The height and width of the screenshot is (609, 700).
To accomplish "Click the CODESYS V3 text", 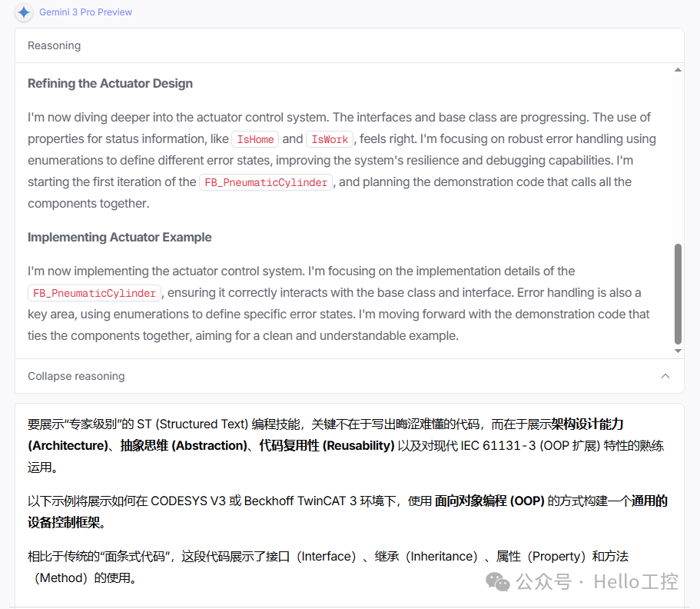I will (188, 501).
